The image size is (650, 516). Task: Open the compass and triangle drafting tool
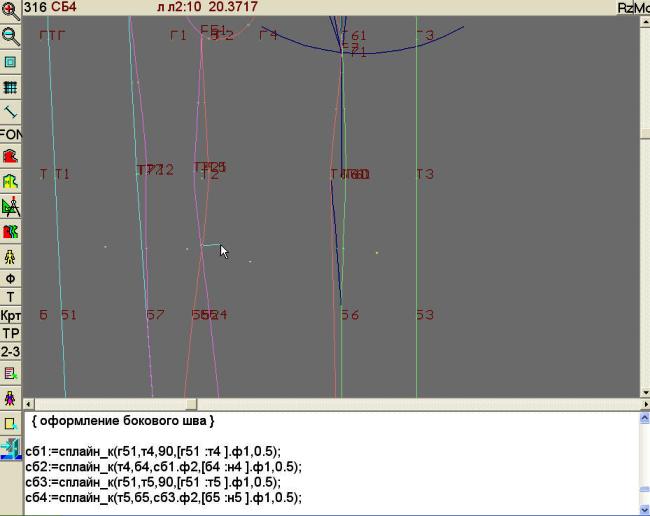[x=10, y=206]
